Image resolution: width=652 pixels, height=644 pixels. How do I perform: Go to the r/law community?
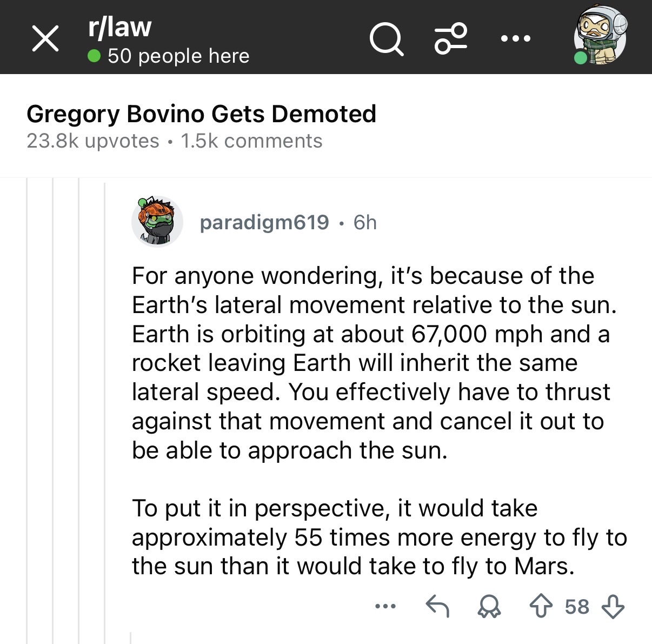[x=119, y=27]
